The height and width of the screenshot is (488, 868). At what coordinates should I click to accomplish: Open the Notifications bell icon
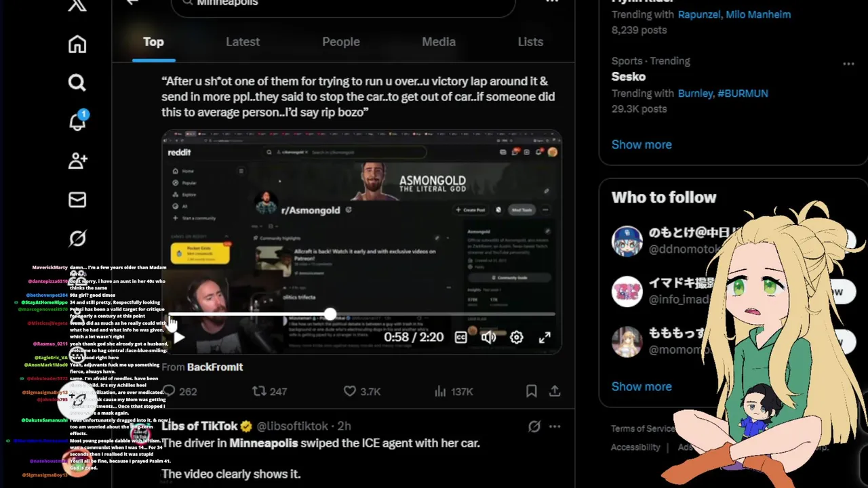tap(77, 121)
